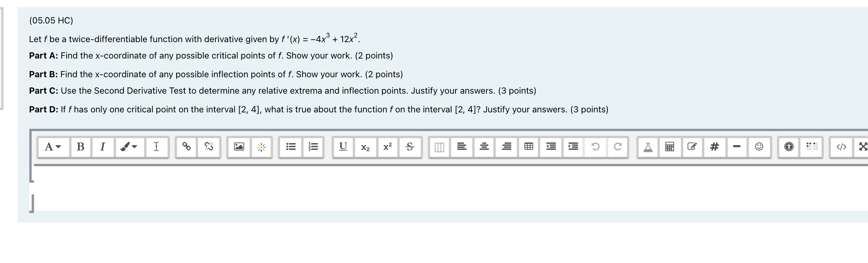868x263 pixels.
Task: Open the emoji picker
Action: 759,147
